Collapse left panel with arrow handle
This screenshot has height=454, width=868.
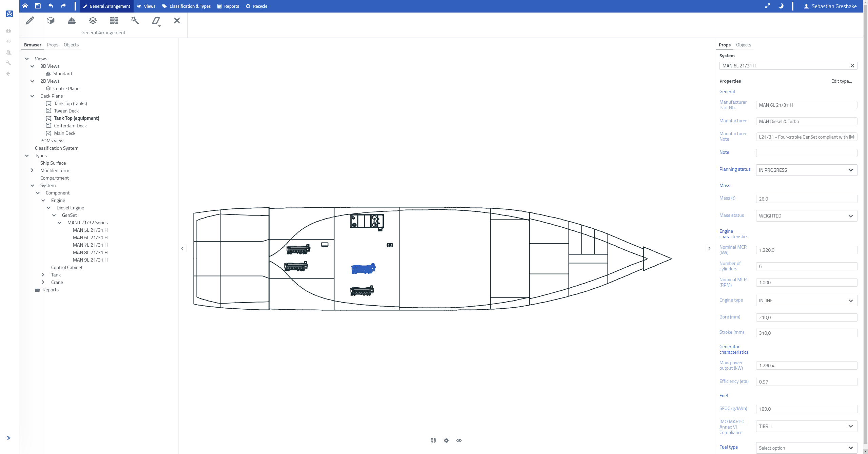(x=182, y=248)
